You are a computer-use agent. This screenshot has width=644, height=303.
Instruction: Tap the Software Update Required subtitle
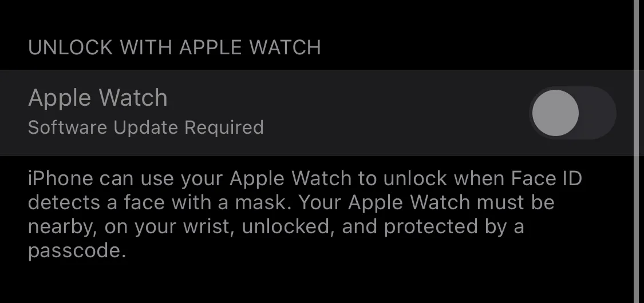146,127
